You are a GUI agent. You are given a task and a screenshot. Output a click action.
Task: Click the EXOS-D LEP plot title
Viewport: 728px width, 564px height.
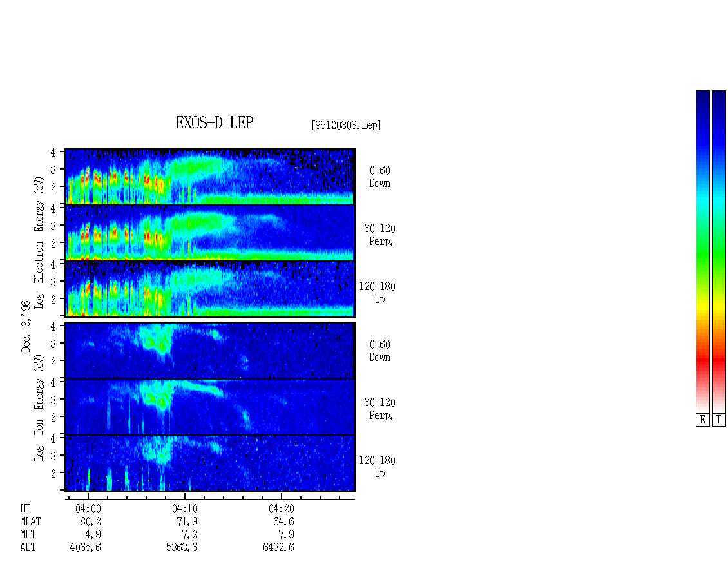coord(215,122)
